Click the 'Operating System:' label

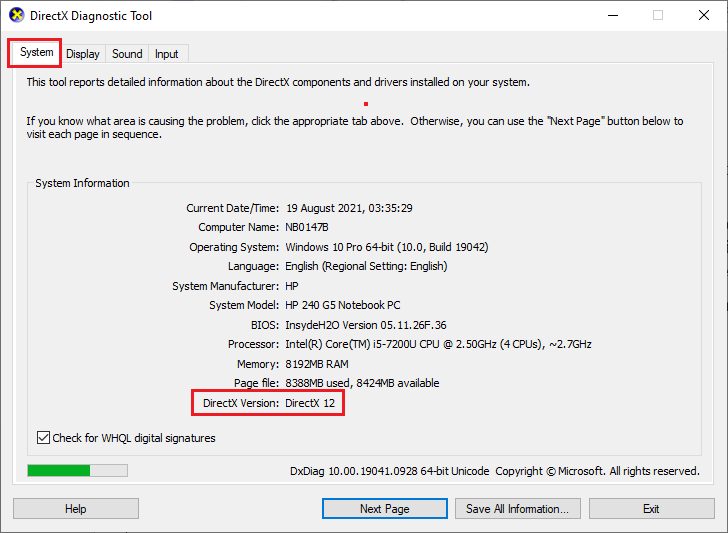(234, 247)
